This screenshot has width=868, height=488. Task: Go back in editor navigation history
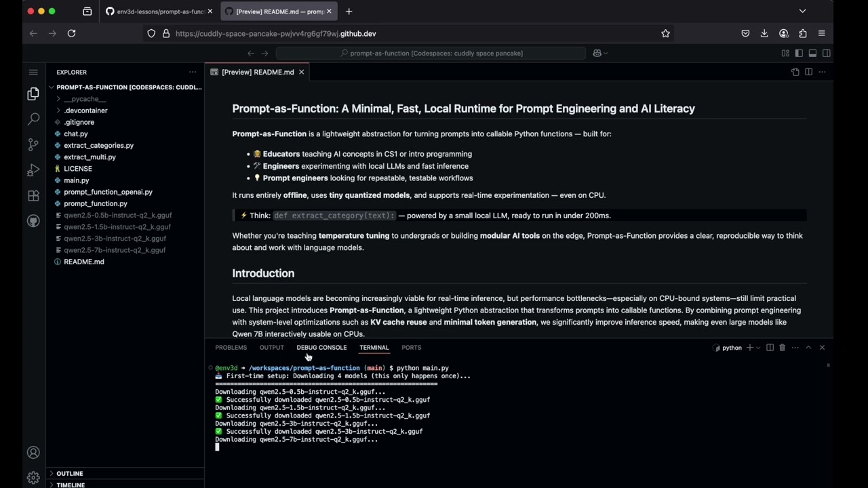pos(251,53)
